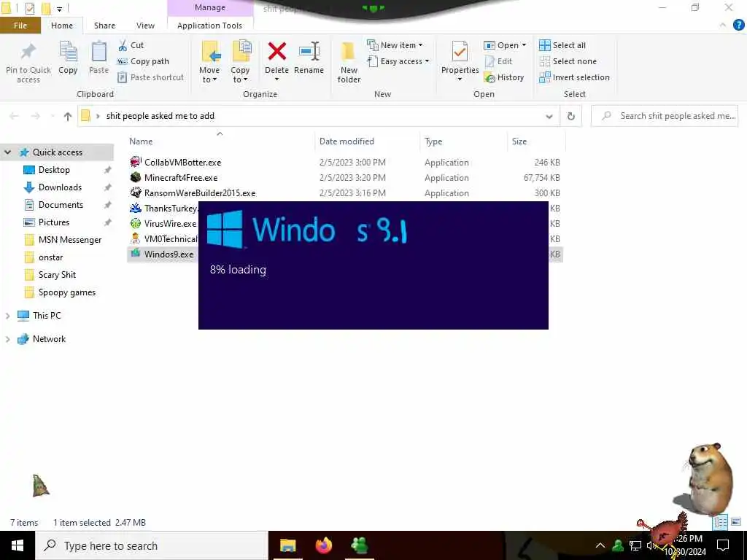Image resolution: width=747 pixels, height=560 pixels.
Task: Switch to the Share ribbon tab
Action: click(x=104, y=26)
